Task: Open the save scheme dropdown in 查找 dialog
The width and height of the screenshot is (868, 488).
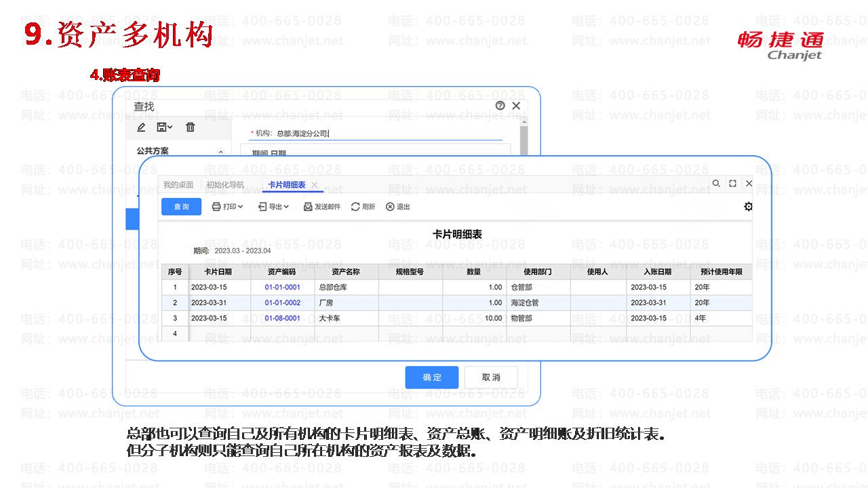Action: (164, 127)
